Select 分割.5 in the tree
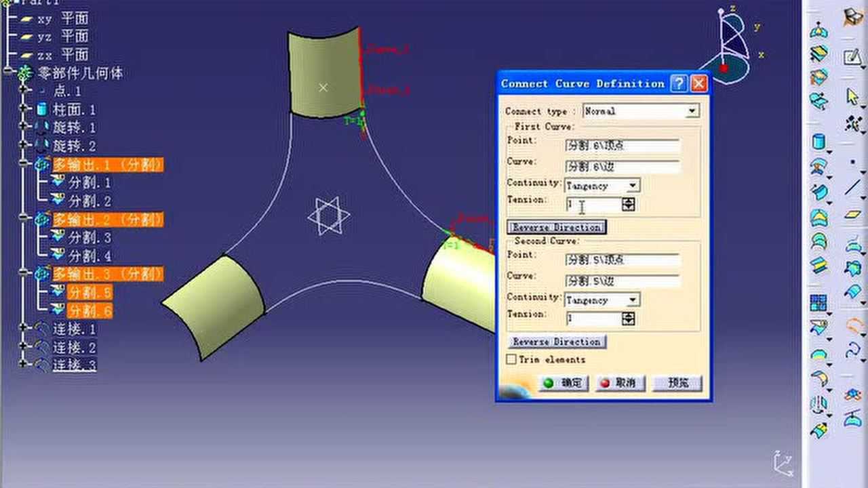The width and height of the screenshot is (868, 488). 90,292
